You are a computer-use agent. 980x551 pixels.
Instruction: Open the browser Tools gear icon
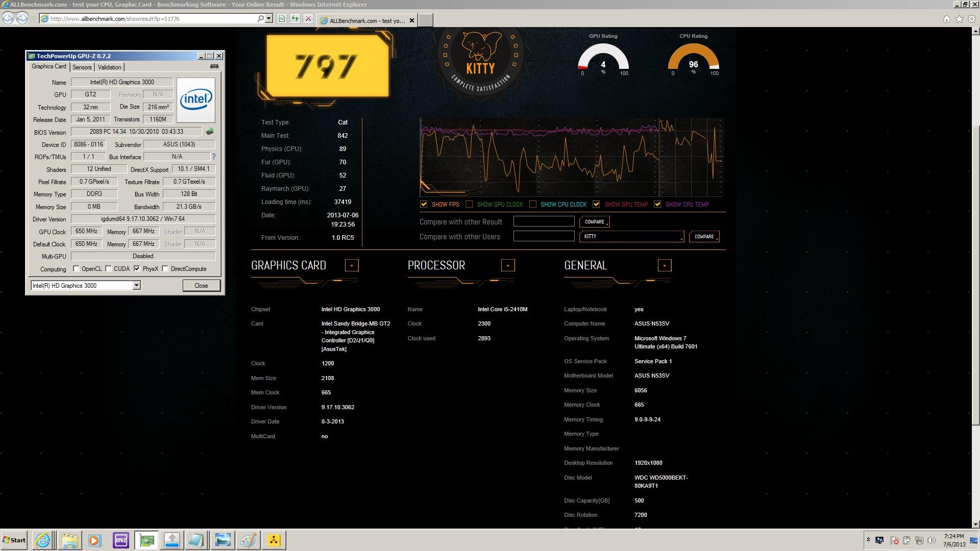[x=972, y=19]
